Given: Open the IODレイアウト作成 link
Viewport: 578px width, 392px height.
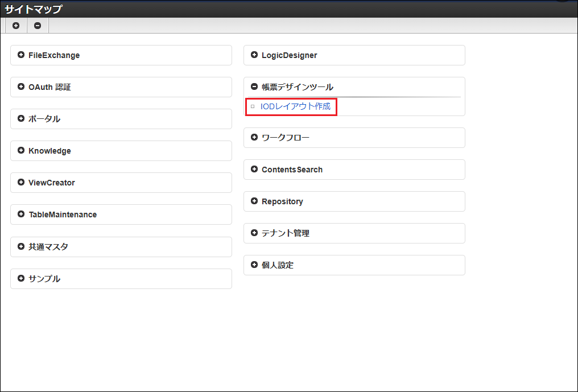Looking at the screenshot, I should (295, 106).
